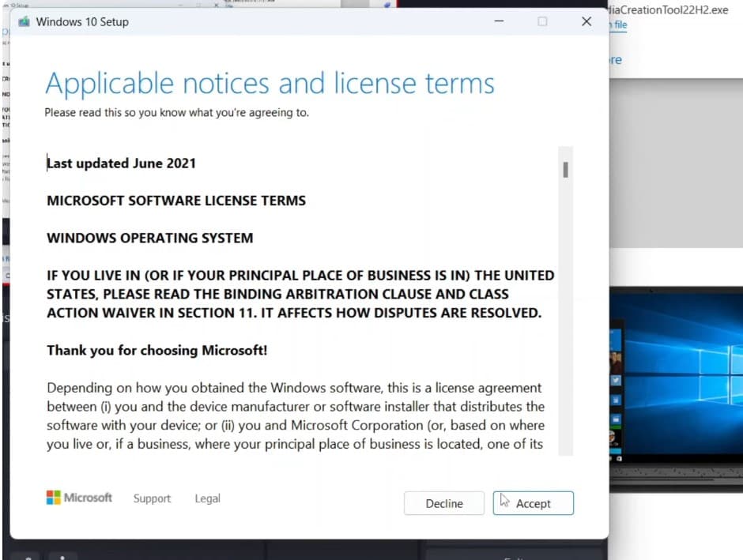The image size is (743, 560).
Task: Click the 'Applicable notices and license terms' heading
Action: (270, 84)
